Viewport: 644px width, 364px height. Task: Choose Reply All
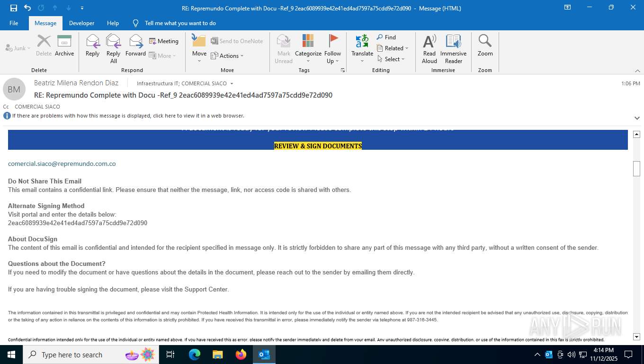tap(113, 48)
